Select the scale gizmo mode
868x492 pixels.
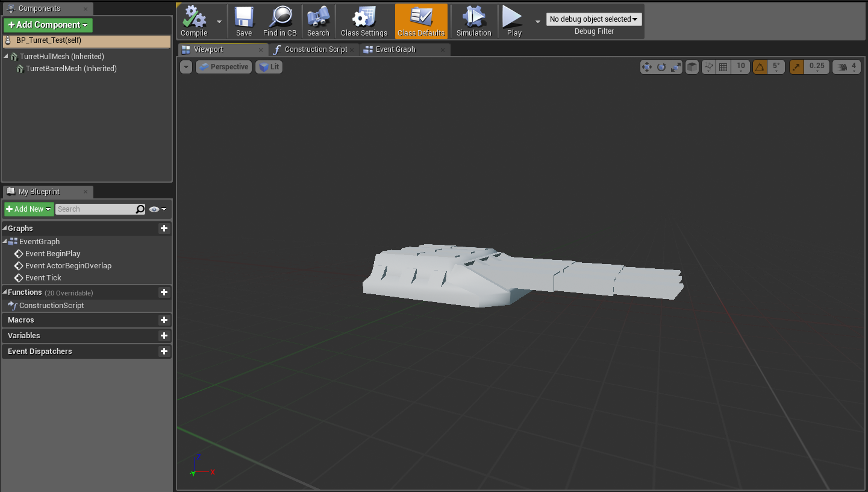676,67
